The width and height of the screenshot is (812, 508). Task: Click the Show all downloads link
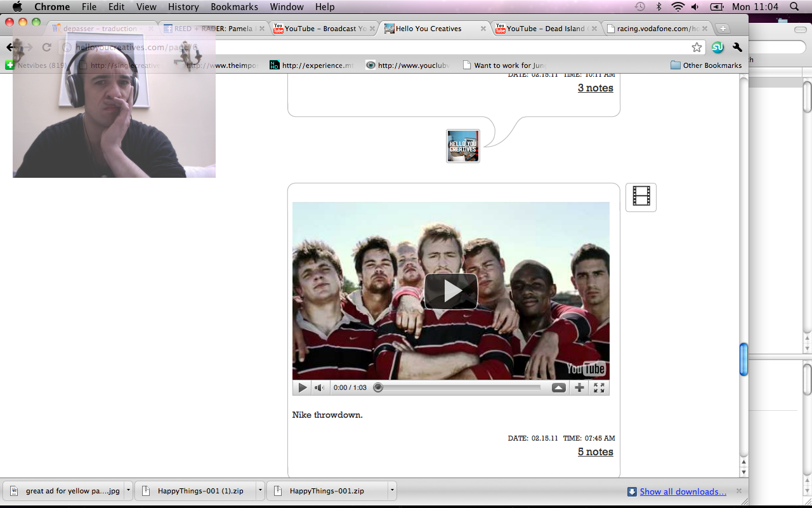click(x=683, y=491)
